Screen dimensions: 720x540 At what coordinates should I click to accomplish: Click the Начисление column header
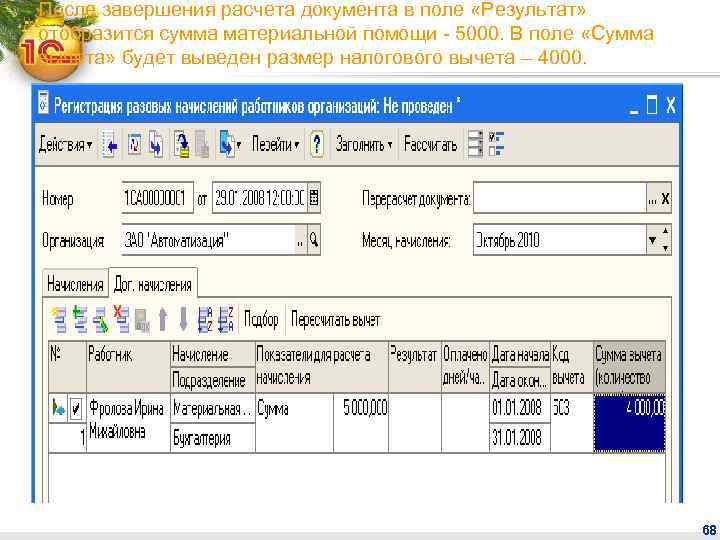click(213, 354)
